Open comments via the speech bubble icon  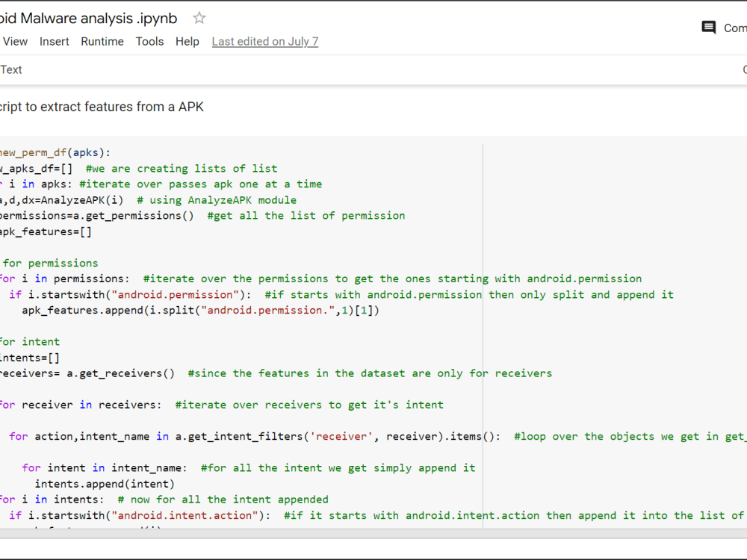click(708, 28)
